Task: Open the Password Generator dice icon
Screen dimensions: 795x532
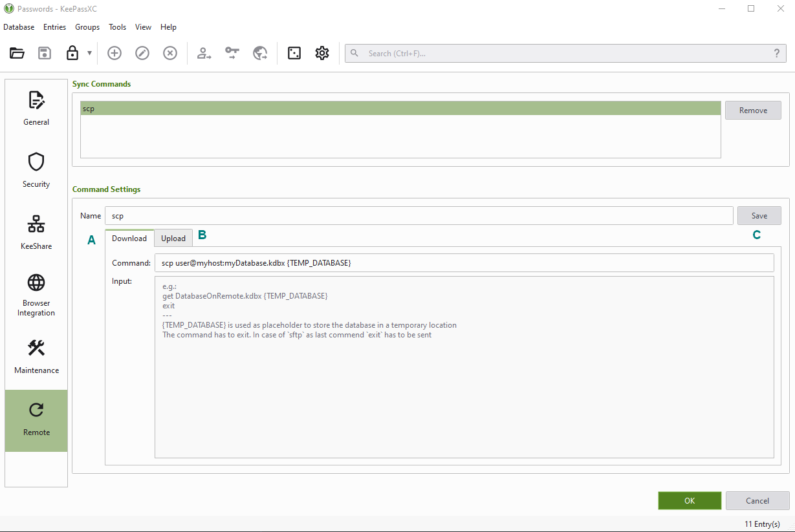Action: pyautogui.click(x=294, y=54)
